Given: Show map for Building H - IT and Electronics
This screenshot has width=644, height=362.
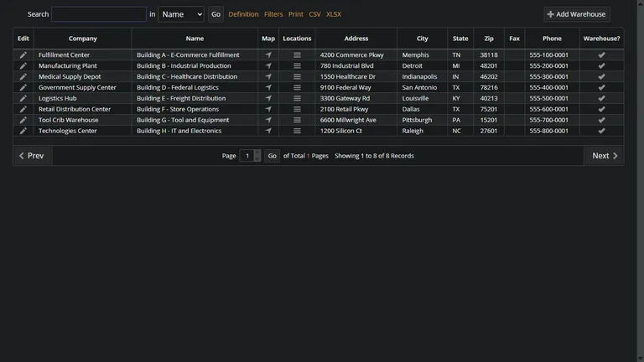Looking at the screenshot, I should (x=268, y=131).
